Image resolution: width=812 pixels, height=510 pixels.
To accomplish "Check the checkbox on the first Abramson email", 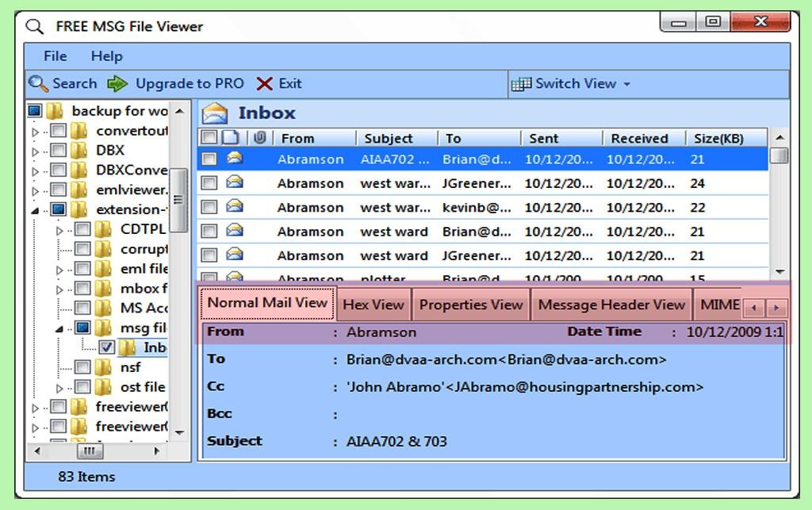I will 210,159.
